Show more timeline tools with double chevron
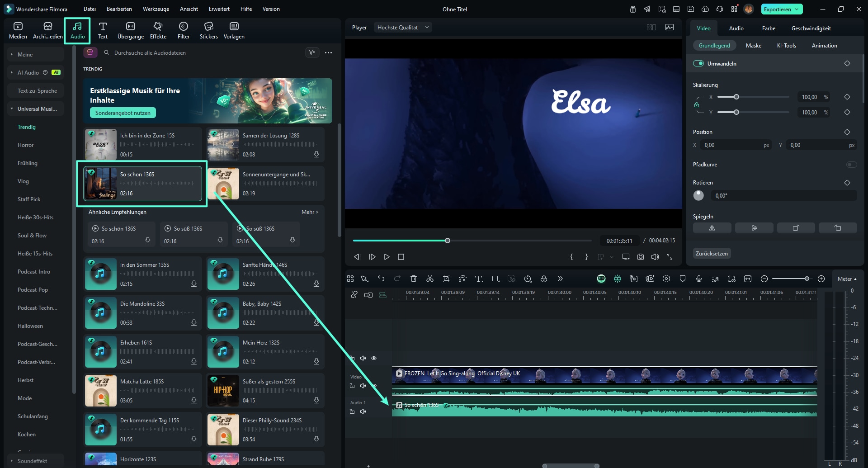 (560, 279)
